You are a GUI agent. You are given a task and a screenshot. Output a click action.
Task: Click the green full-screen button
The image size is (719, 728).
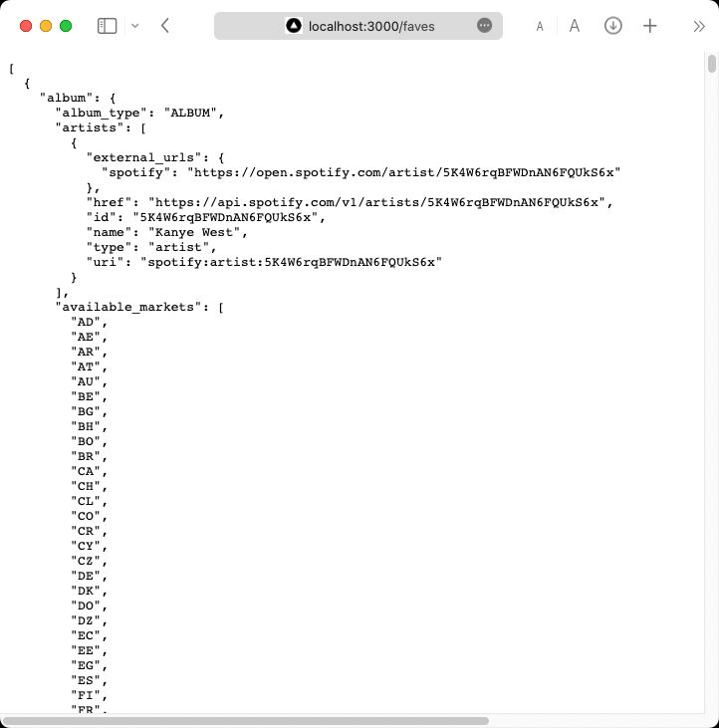[x=66, y=26]
